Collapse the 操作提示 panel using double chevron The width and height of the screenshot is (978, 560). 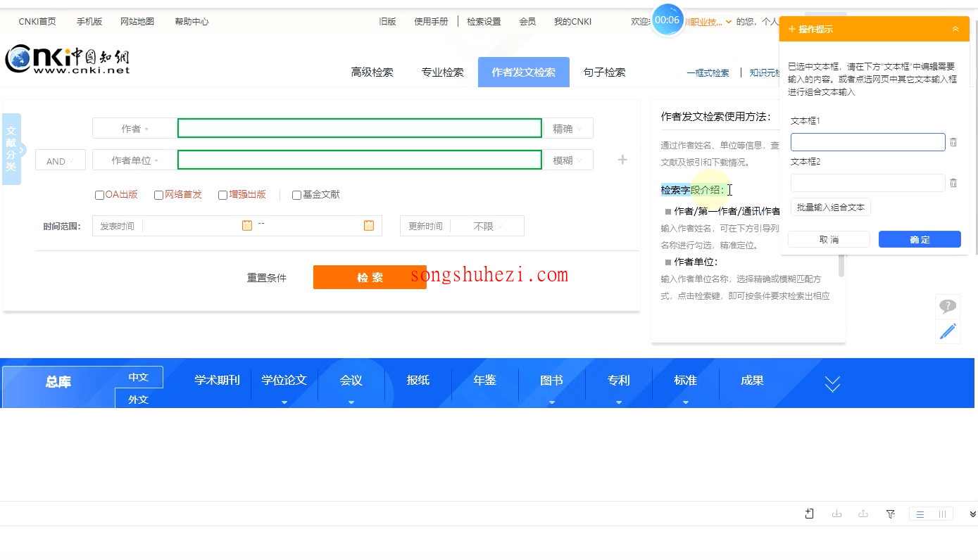(x=955, y=29)
